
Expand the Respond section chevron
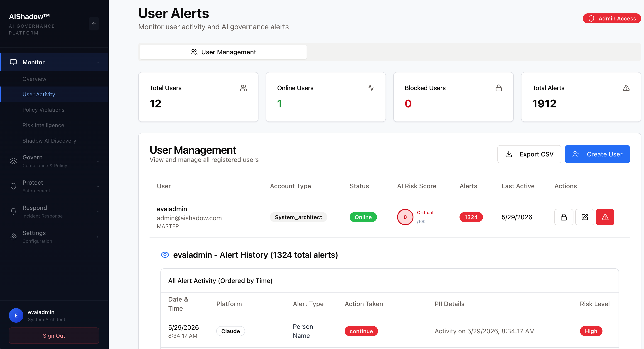[x=98, y=212]
